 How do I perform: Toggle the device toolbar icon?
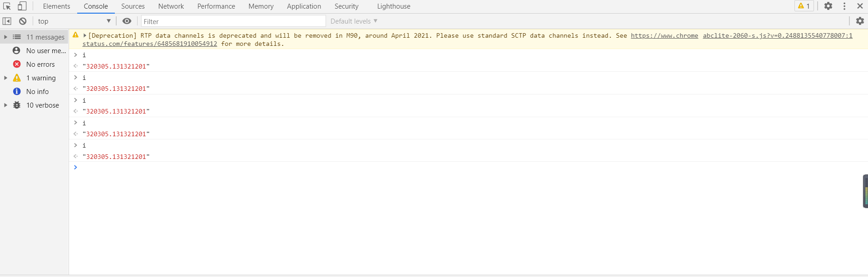click(x=22, y=6)
